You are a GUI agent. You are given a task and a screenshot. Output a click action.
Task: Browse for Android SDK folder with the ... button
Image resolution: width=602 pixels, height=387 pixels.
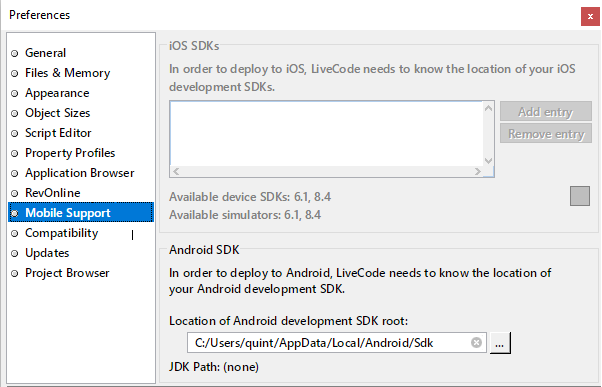point(500,343)
